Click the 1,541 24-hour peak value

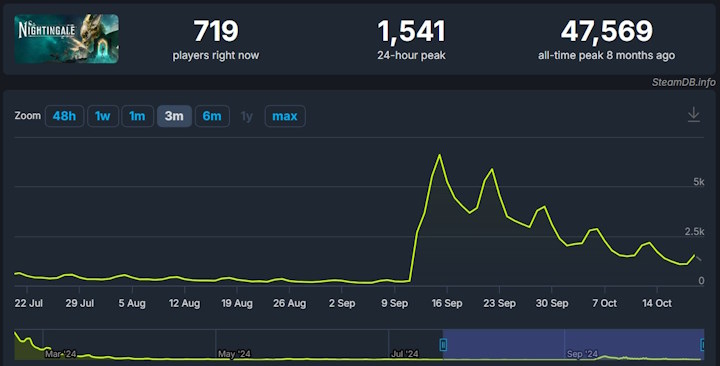click(x=411, y=31)
